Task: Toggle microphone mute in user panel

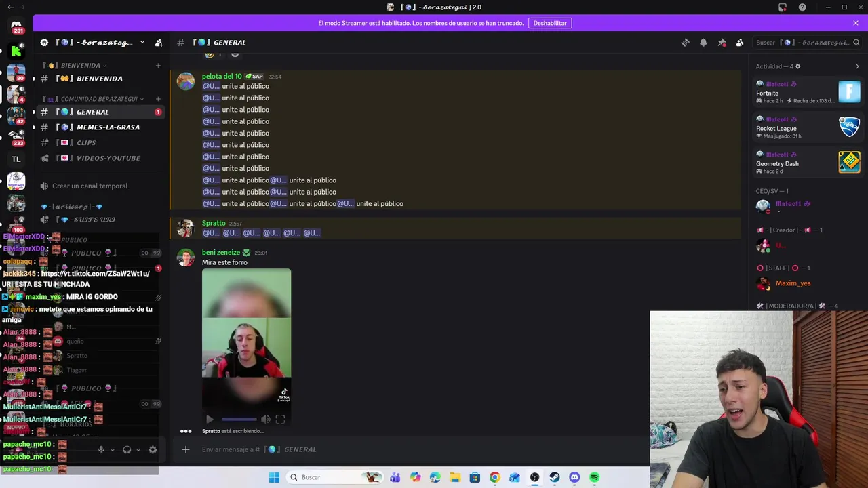Action: [101, 449]
